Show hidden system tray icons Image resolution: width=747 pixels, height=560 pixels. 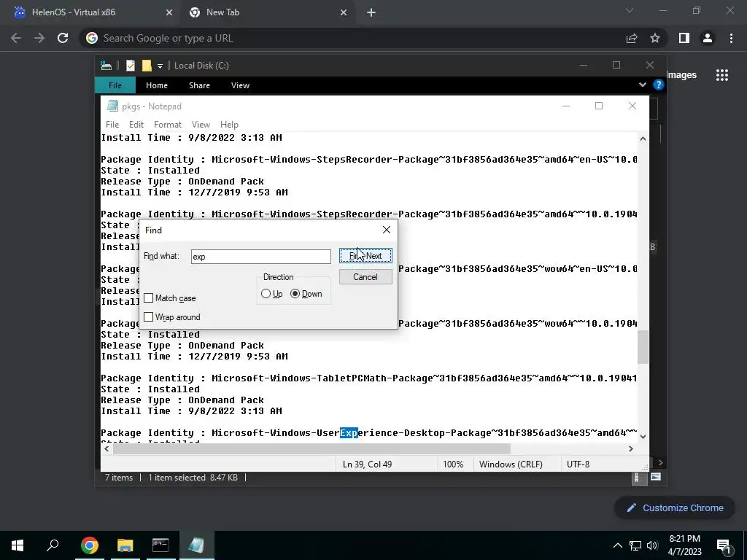tap(617, 545)
